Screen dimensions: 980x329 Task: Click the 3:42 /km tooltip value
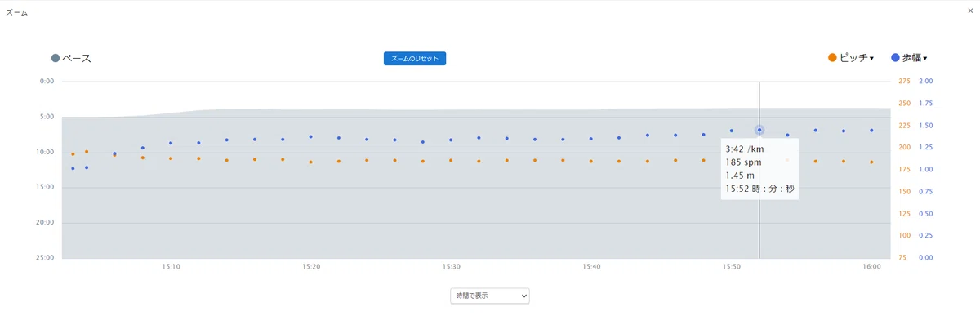click(744, 149)
